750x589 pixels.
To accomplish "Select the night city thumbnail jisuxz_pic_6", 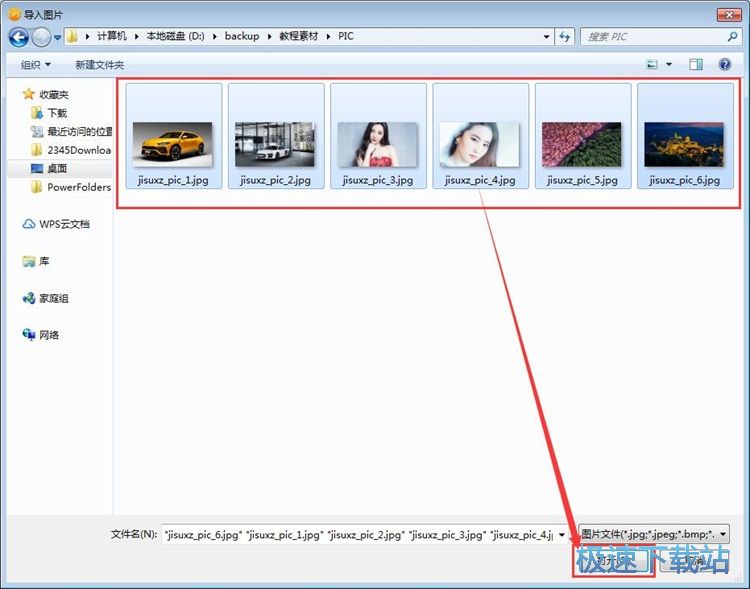I will [684, 144].
